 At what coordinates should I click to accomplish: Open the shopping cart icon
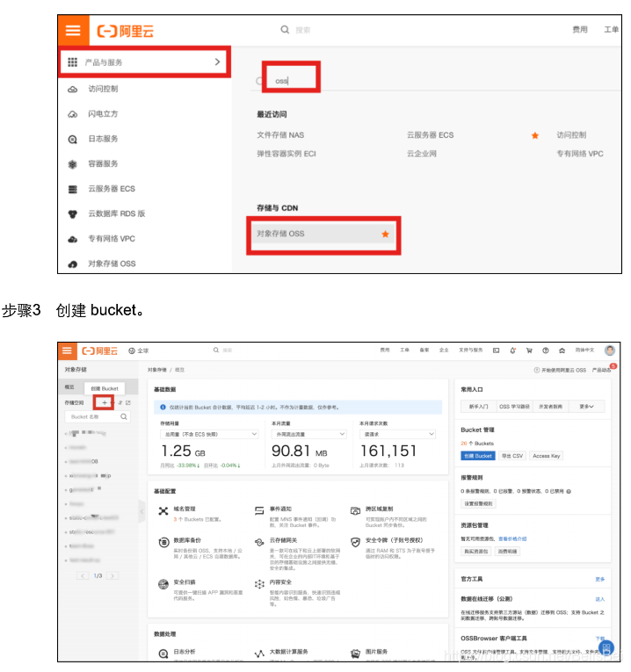coord(529,350)
